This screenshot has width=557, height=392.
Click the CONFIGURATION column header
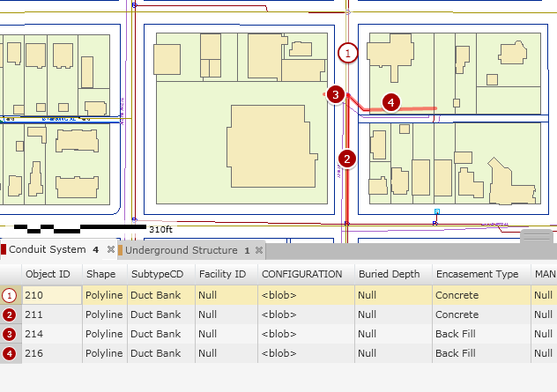pos(301,274)
